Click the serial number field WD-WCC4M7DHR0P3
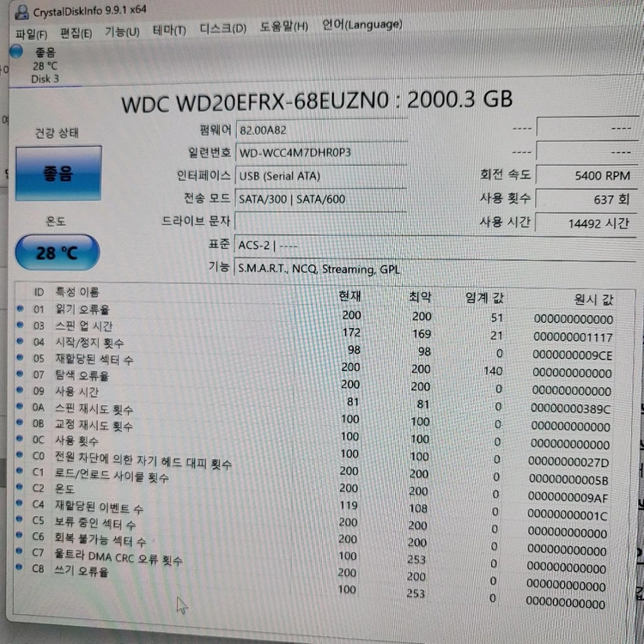The height and width of the screenshot is (644, 644). click(x=322, y=153)
